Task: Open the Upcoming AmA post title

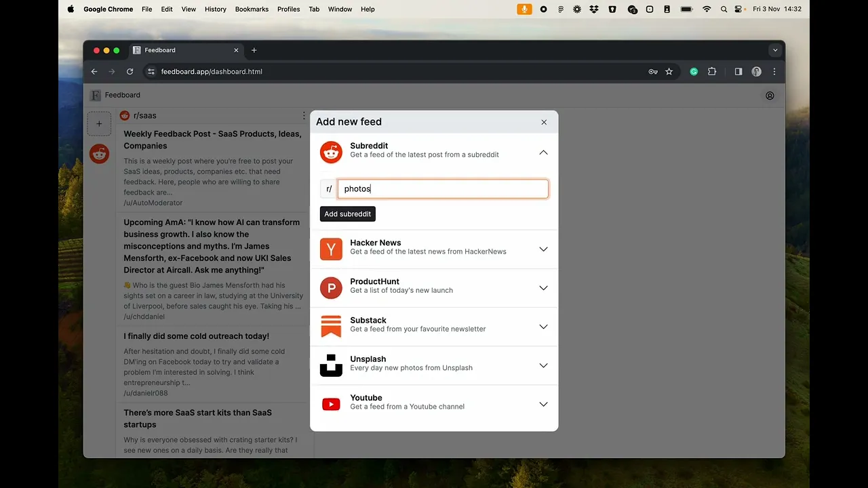Action: coord(212,246)
